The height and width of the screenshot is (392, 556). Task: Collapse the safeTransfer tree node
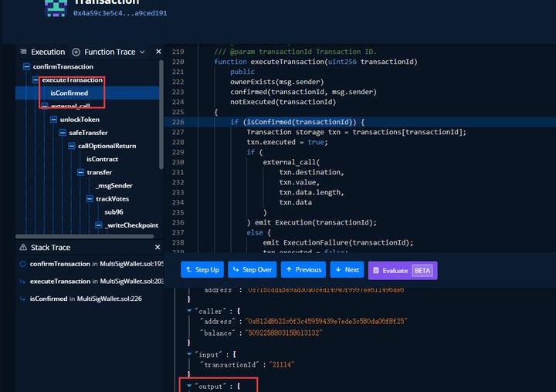(x=63, y=133)
